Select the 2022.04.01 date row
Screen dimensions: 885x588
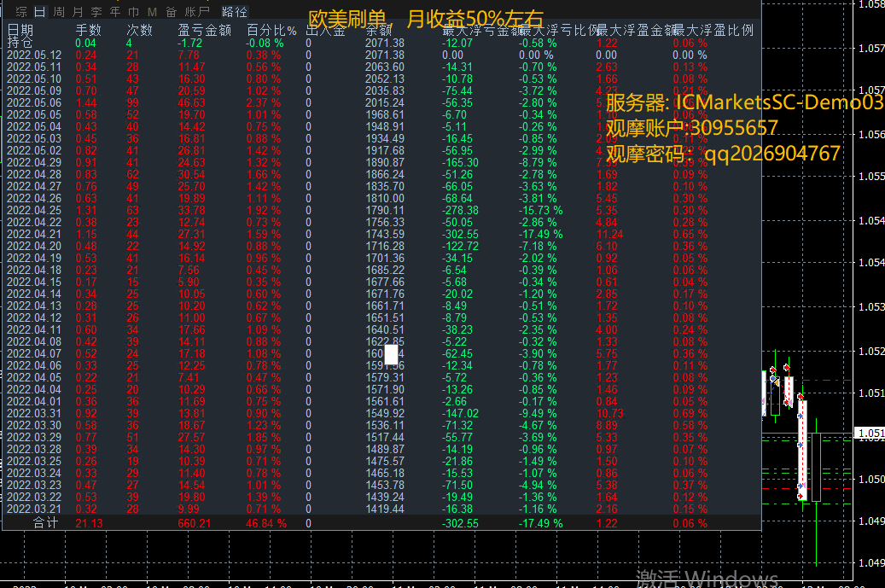pyautogui.click(x=34, y=401)
